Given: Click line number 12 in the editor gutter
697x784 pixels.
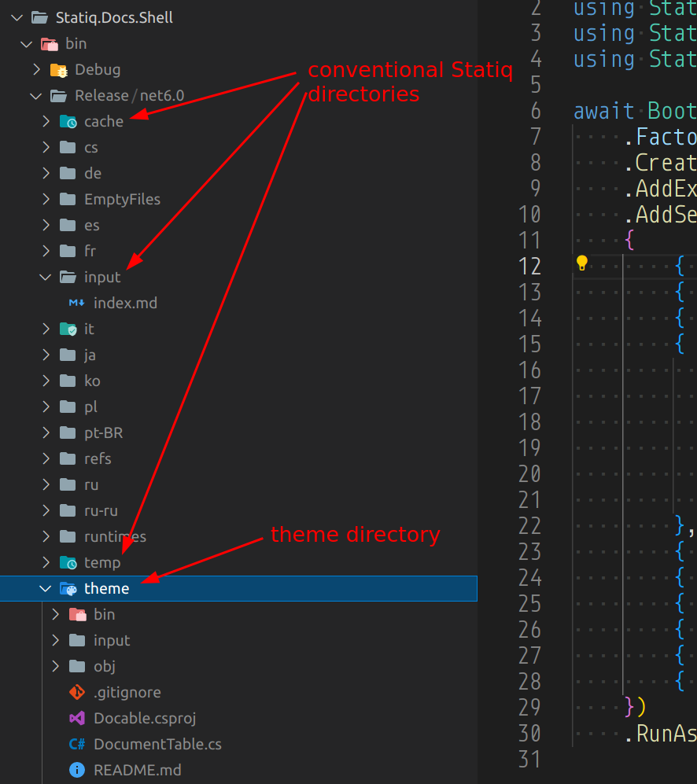Looking at the screenshot, I should [530, 267].
